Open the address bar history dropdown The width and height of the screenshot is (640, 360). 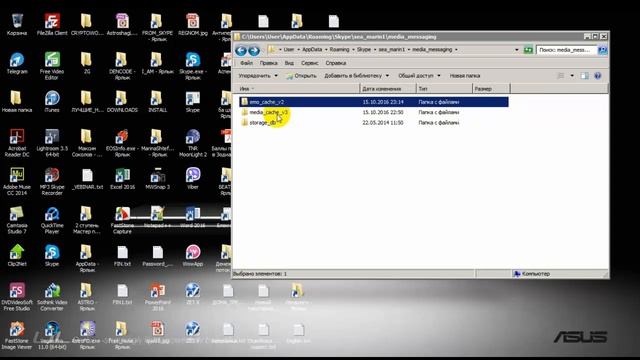pyautogui.click(x=517, y=50)
